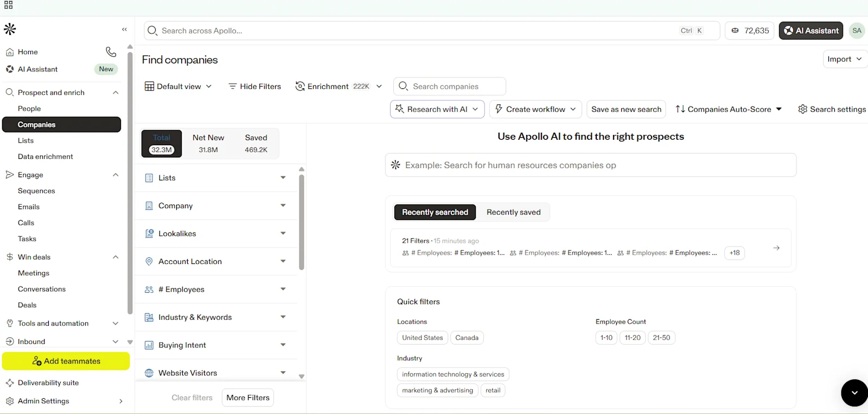Select the Recently searched tab
The height and width of the screenshot is (414, 868).
[435, 212]
